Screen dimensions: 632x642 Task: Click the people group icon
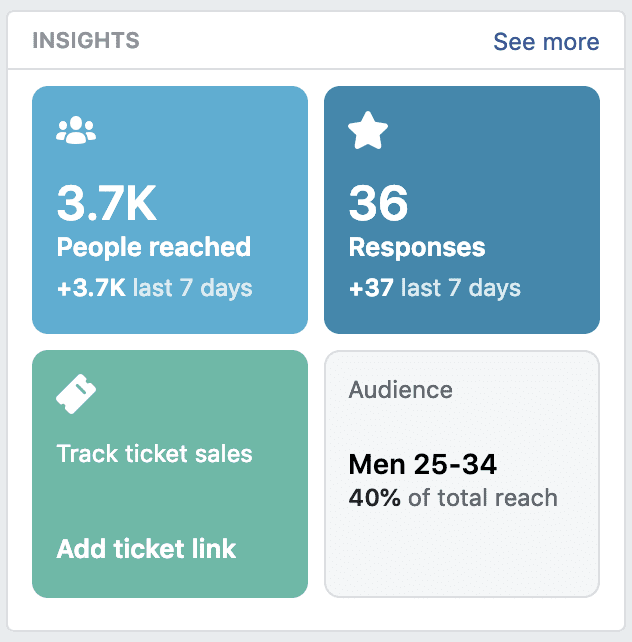click(76, 130)
